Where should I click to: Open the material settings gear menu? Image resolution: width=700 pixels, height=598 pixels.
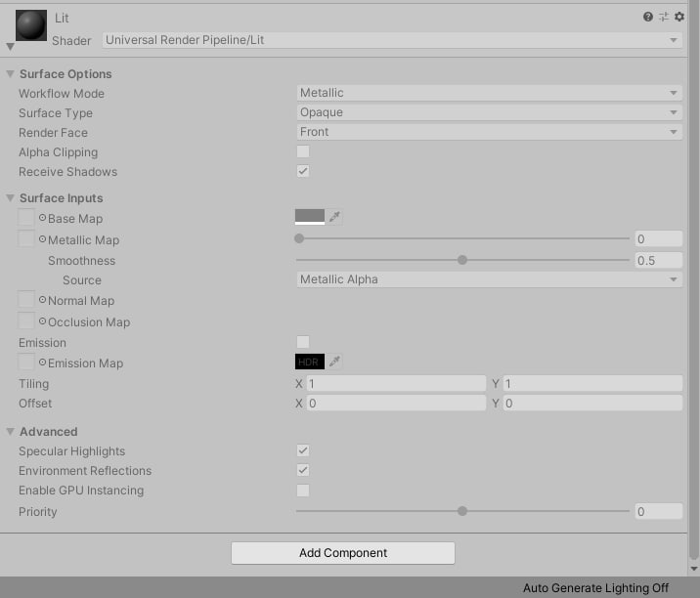(679, 17)
